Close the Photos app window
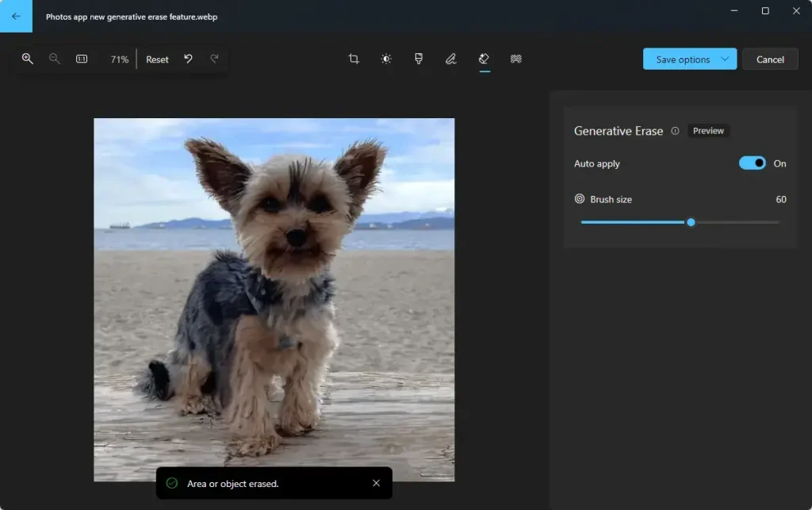The width and height of the screenshot is (812, 510). click(x=796, y=11)
